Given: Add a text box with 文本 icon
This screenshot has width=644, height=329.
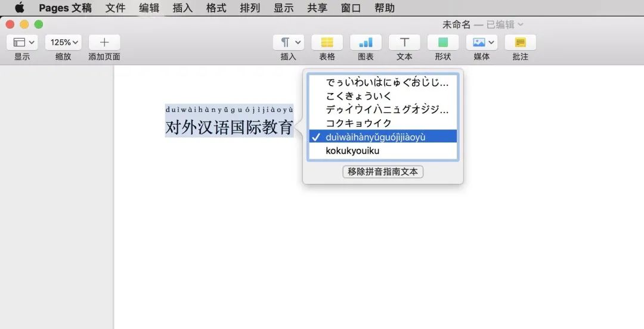Looking at the screenshot, I should click(x=404, y=42).
